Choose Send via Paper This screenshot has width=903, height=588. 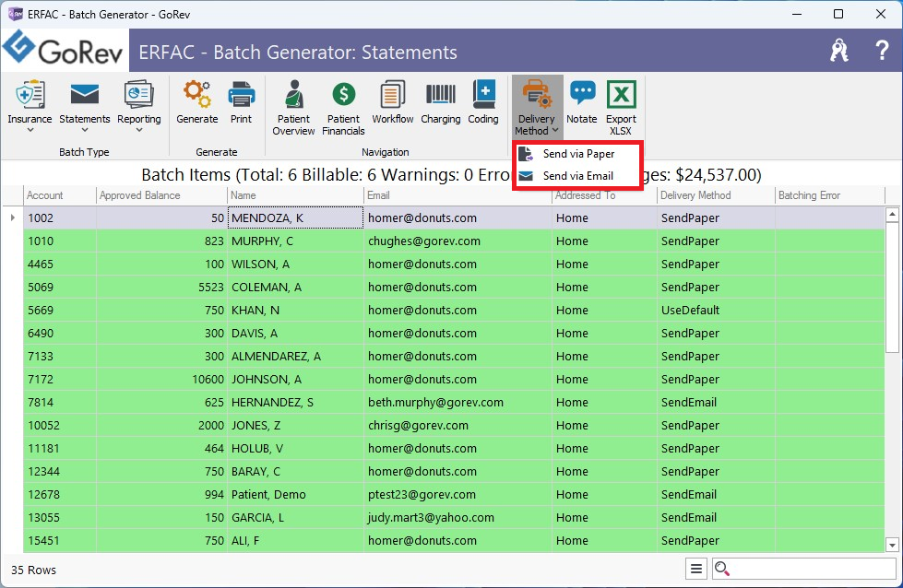click(x=577, y=154)
